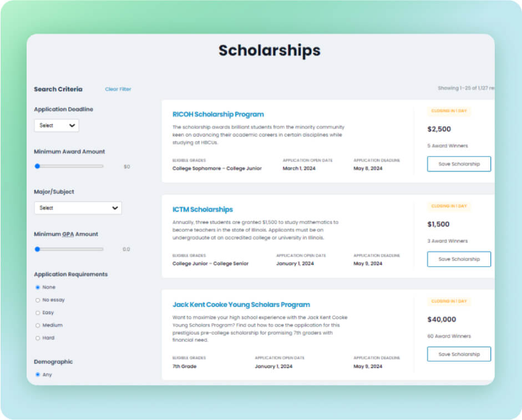Save the ICTM $1,500 scholarship
This screenshot has height=420, width=522.
(459, 259)
